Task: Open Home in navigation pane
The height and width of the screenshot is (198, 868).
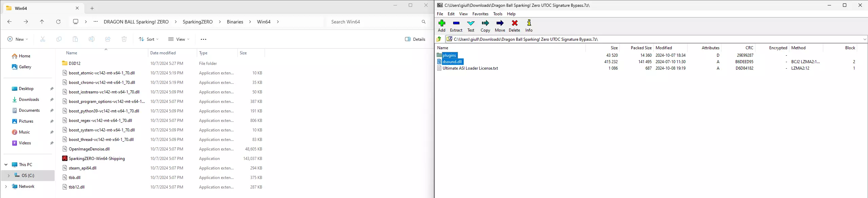Action: click(21, 56)
